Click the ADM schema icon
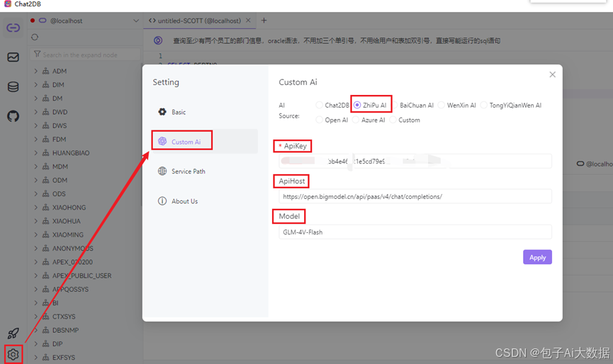613x364 pixels. coord(46,71)
